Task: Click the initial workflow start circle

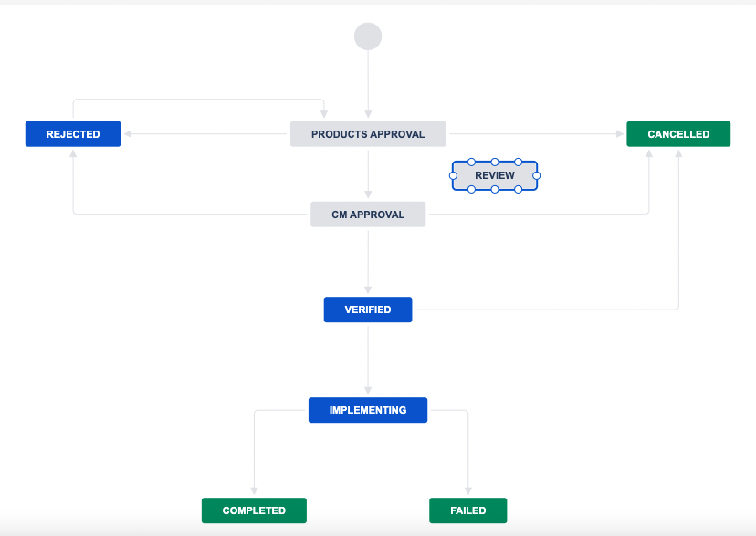Action: click(x=368, y=36)
